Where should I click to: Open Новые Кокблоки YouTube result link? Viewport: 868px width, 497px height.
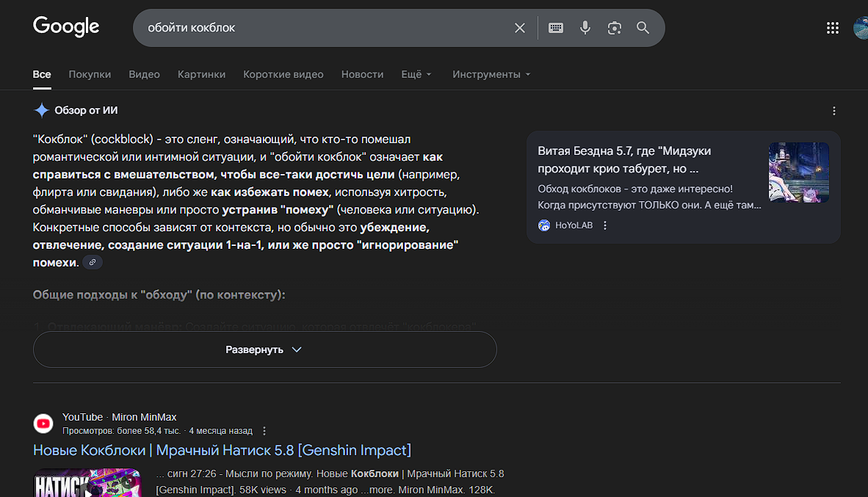[222, 450]
